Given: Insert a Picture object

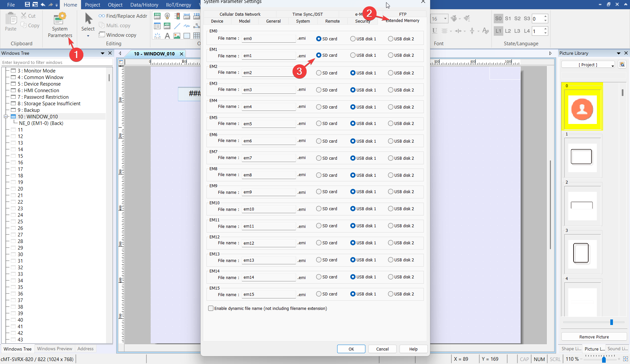Looking at the screenshot, I should 177,36.
